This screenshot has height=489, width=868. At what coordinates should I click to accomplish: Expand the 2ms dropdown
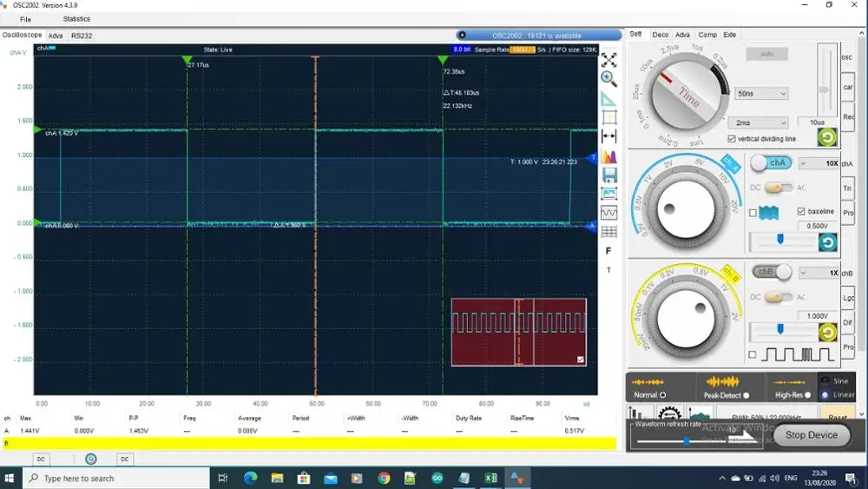coord(757,122)
